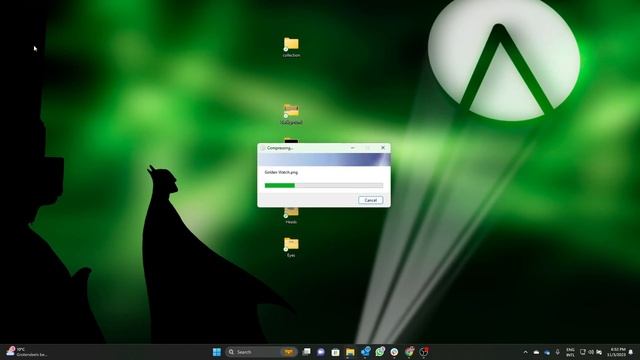Screen dimensions: 640x360
Task: Switch the ENG INTL input language
Action: (570, 352)
